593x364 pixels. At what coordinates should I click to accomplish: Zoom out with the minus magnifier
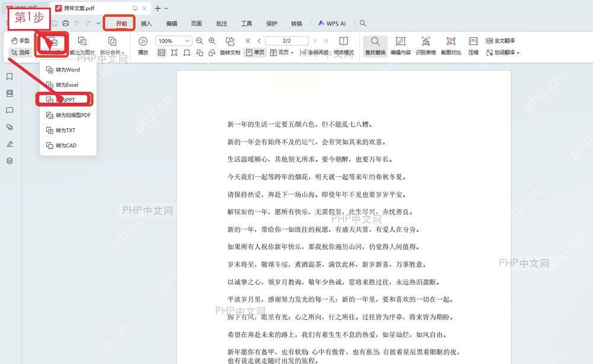(199, 41)
